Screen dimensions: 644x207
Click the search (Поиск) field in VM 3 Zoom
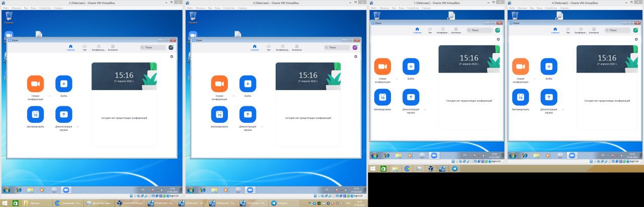337,48
